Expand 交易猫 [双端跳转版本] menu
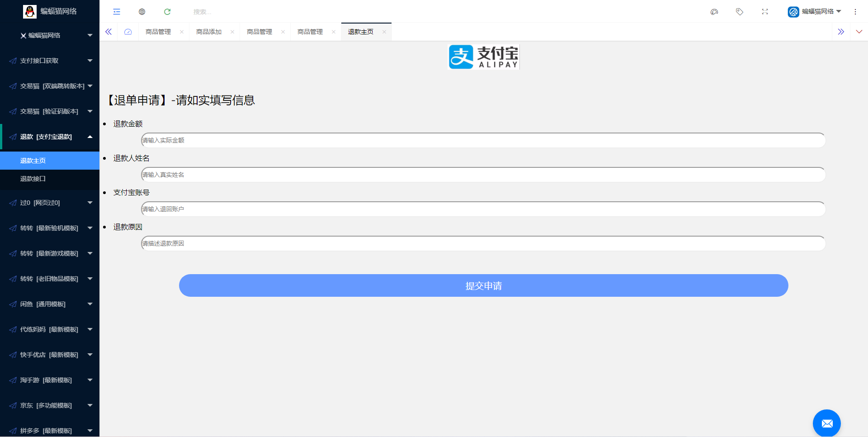 click(50, 86)
